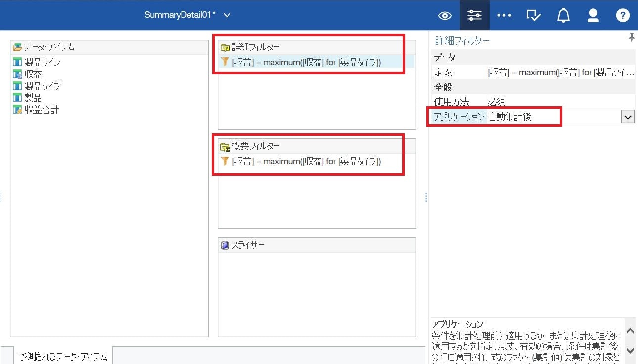Collapse the 全般 property group header
638x364 pixels.
click(533, 87)
